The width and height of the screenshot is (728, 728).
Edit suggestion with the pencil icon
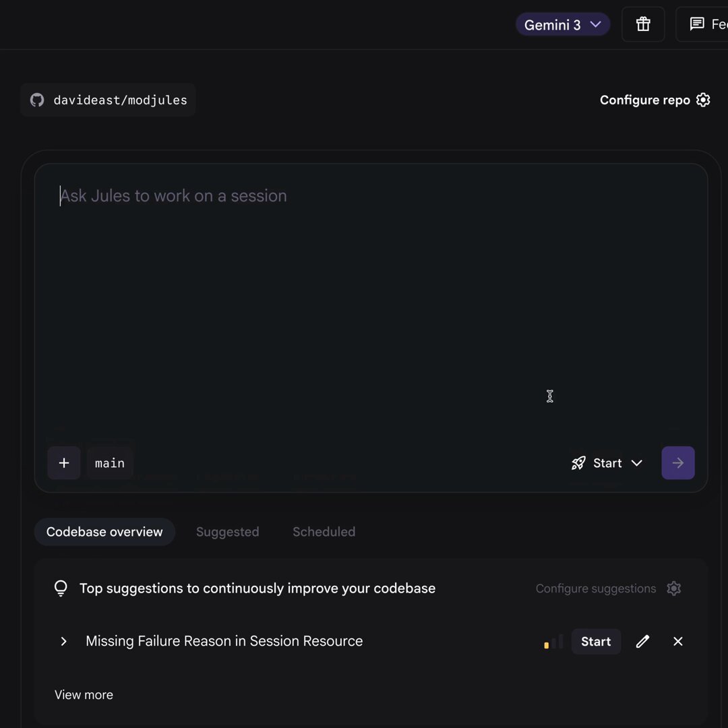(x=642, y=641)
